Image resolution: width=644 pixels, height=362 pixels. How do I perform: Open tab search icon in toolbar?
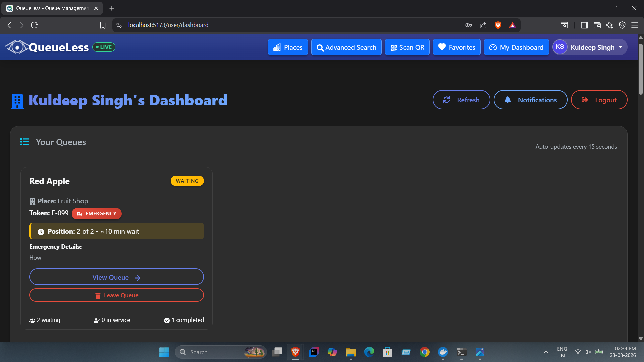565,25
